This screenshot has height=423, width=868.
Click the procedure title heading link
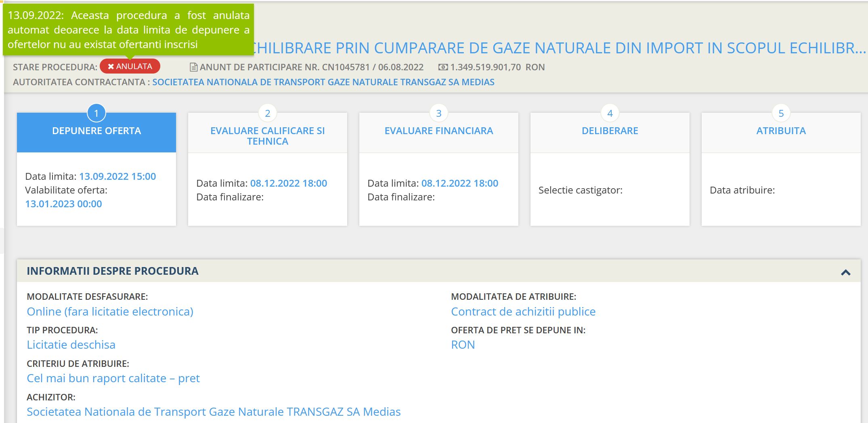(x=557, y=48)
